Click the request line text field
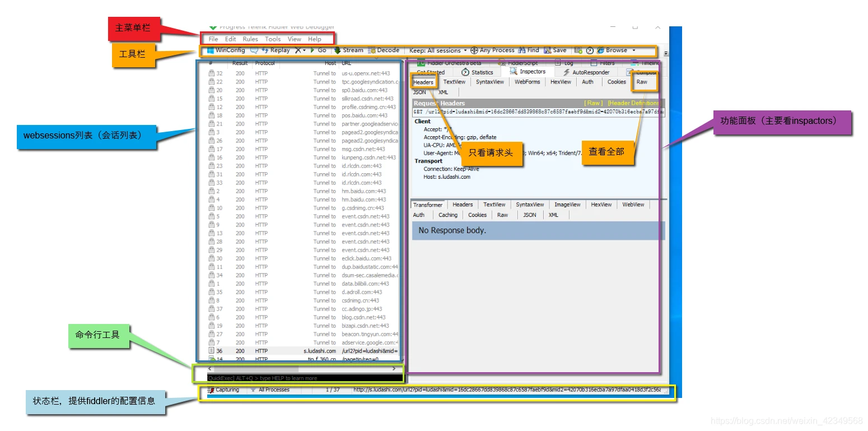868x431 pixels. coord(538,112)
